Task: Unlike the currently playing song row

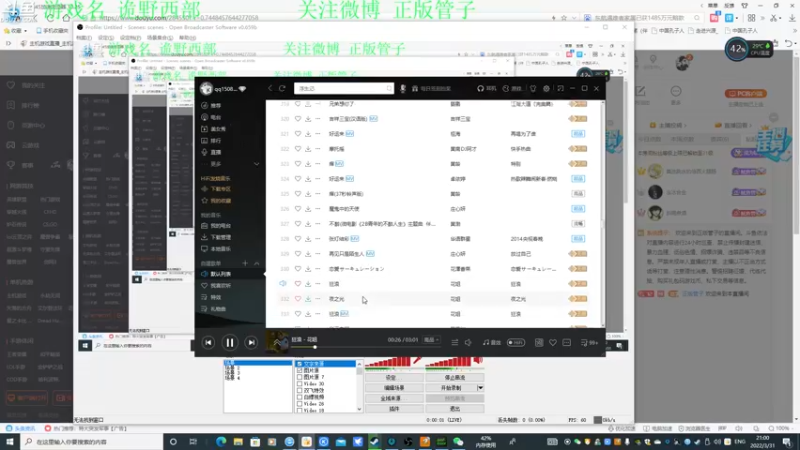Action: pos(298,284)
